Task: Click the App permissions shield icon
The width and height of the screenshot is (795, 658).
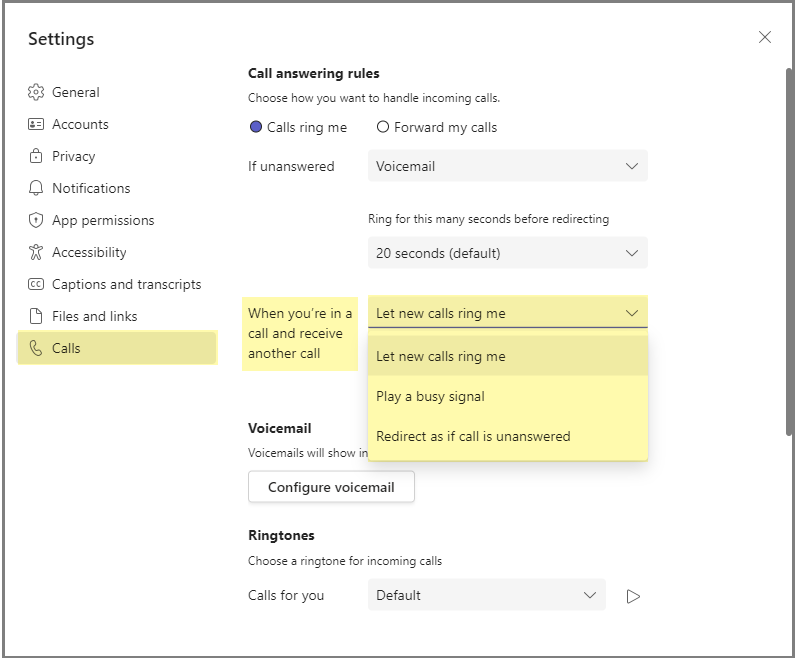Action: point(36,220)
